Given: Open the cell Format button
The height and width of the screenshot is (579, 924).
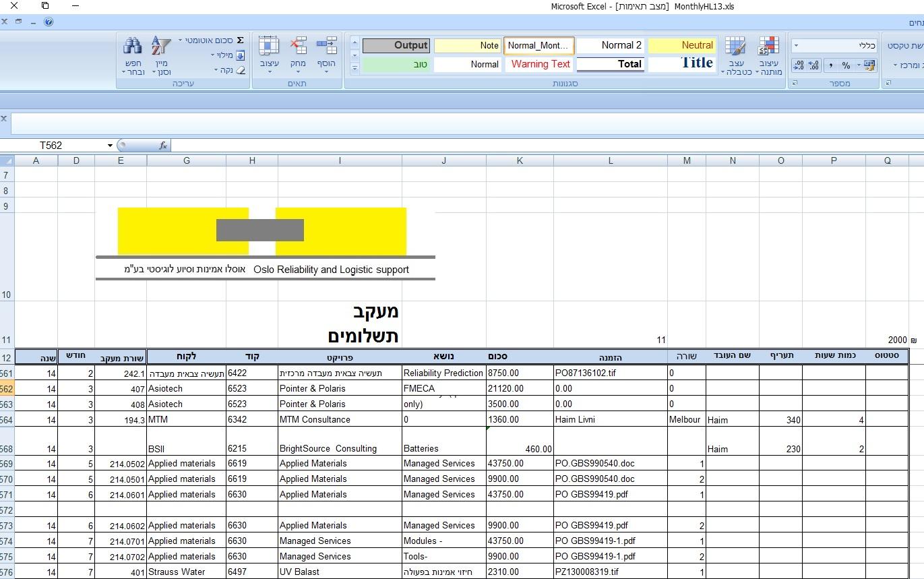Looking at the screenshot, I should pyautogui.click(x=269, y=56).
